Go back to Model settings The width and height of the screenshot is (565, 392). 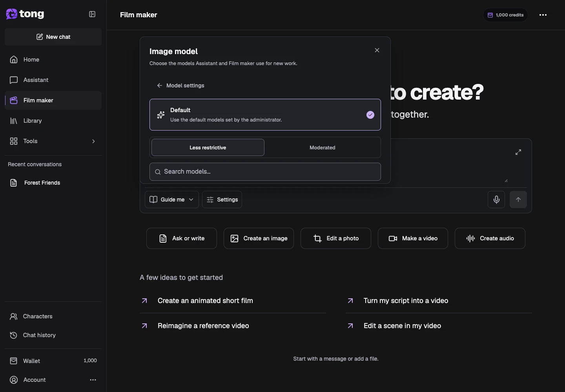click(x=180, y=85)
